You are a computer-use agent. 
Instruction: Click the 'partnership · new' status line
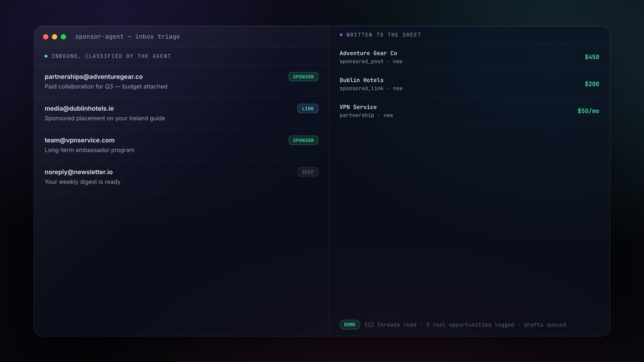pyautogui.click(x=366, y=115)
